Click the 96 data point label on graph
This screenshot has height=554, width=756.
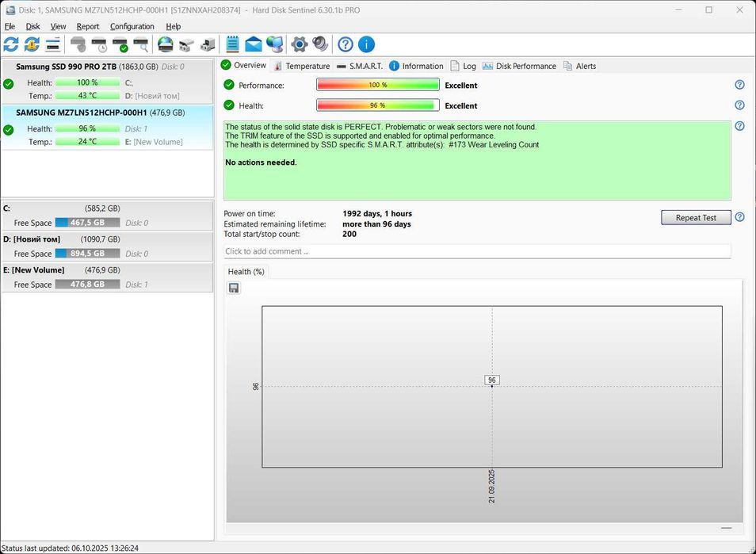point(492,380)
